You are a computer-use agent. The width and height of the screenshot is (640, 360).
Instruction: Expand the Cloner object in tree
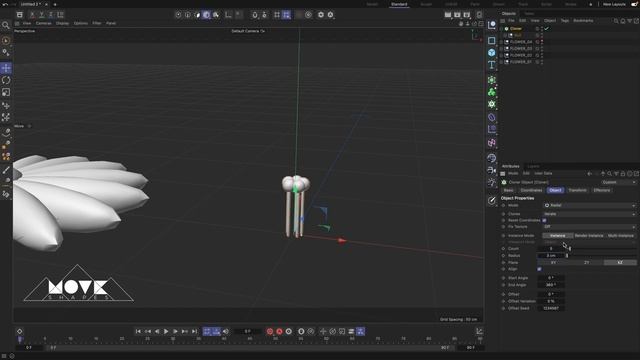point(502,29)
